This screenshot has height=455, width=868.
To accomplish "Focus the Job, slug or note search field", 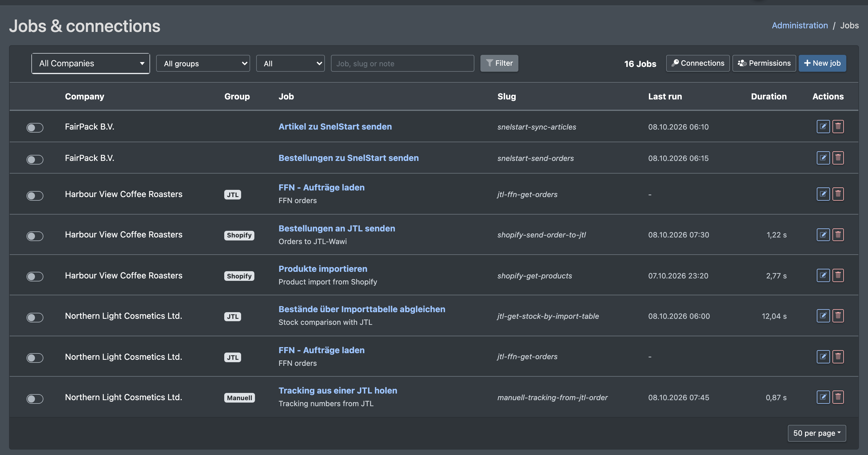I will coord(402,63).
